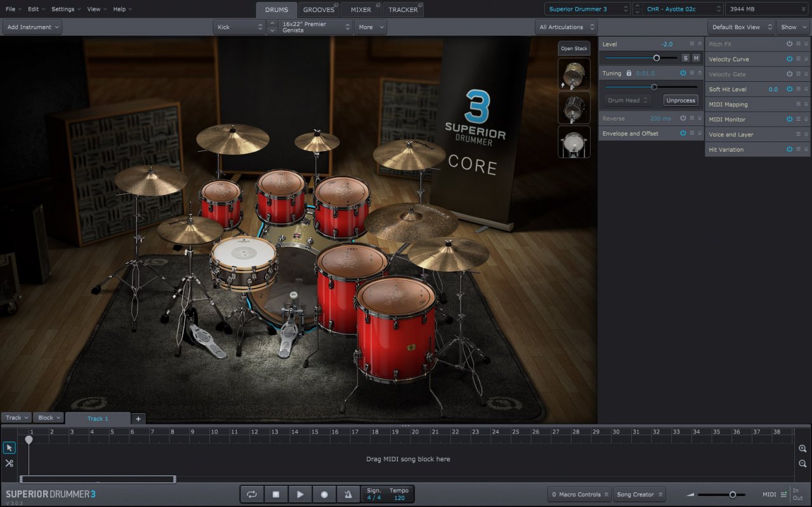
Task: Stop playback in the transport bar
Action: tap(276, 494)
